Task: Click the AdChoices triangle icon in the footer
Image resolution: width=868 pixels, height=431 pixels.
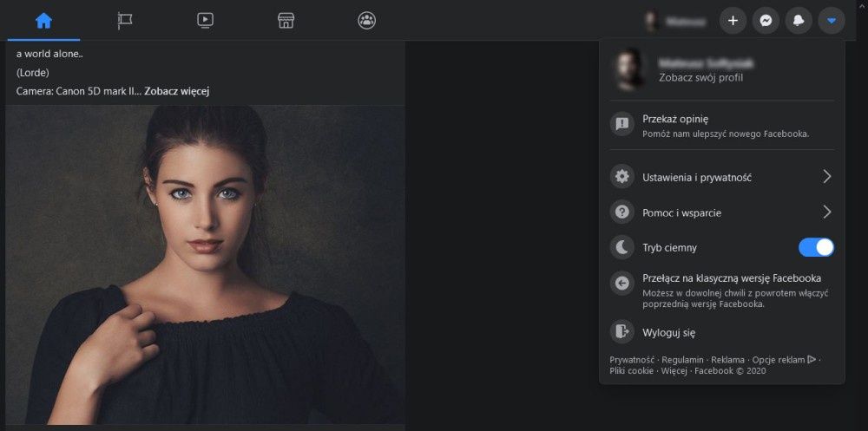Action: [812, 360]
